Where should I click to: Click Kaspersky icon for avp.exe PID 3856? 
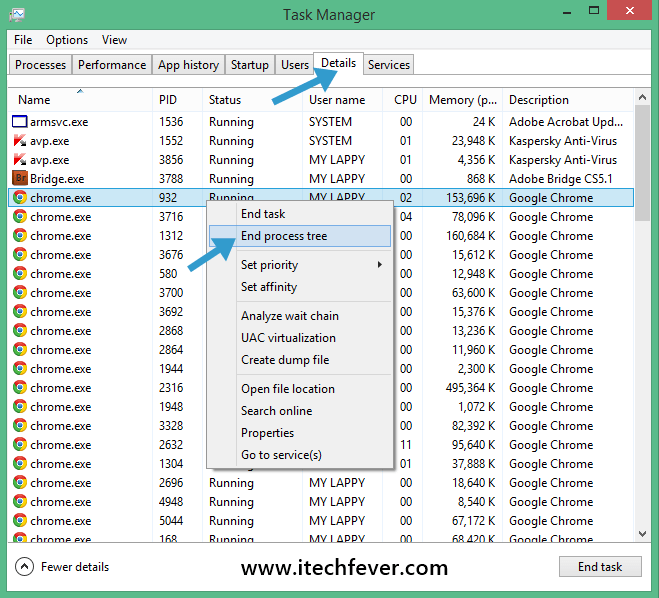(20, 160)
